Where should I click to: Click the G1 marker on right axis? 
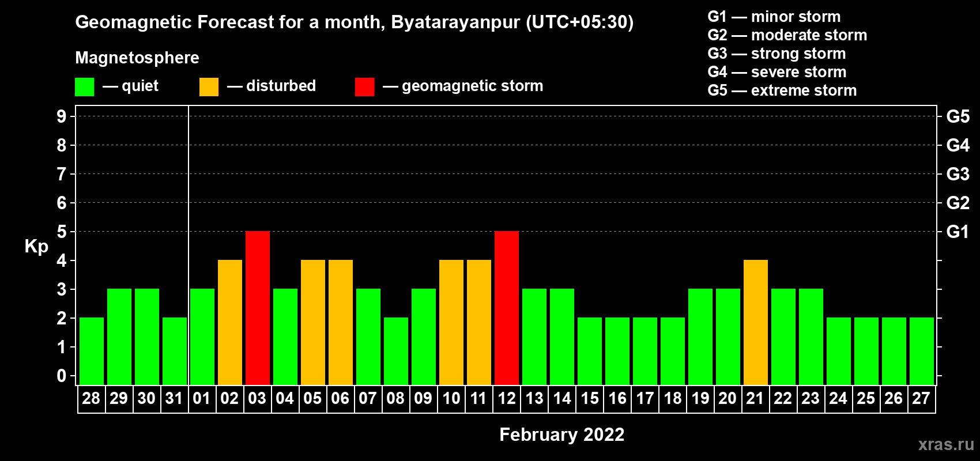(958, 232)
